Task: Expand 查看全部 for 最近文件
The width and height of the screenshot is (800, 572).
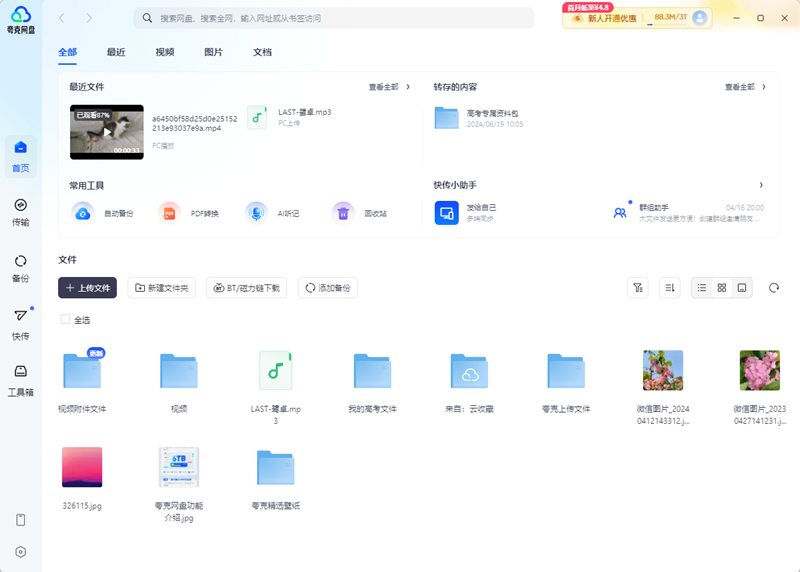Action: coord(389,87)
